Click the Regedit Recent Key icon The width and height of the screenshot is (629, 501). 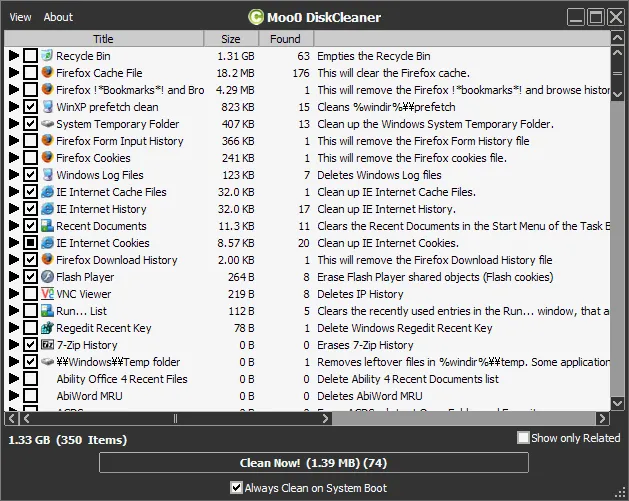coord(47,328)
